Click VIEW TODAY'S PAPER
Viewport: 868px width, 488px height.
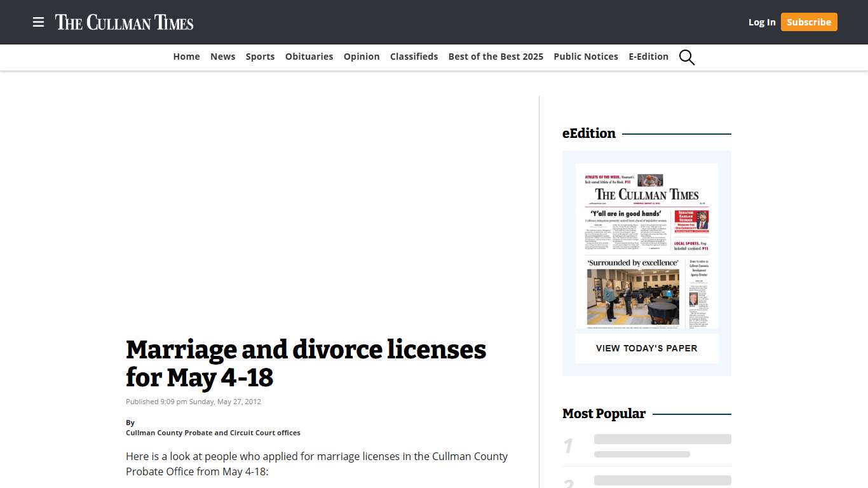pyautogui.click(x=646, y=348)
